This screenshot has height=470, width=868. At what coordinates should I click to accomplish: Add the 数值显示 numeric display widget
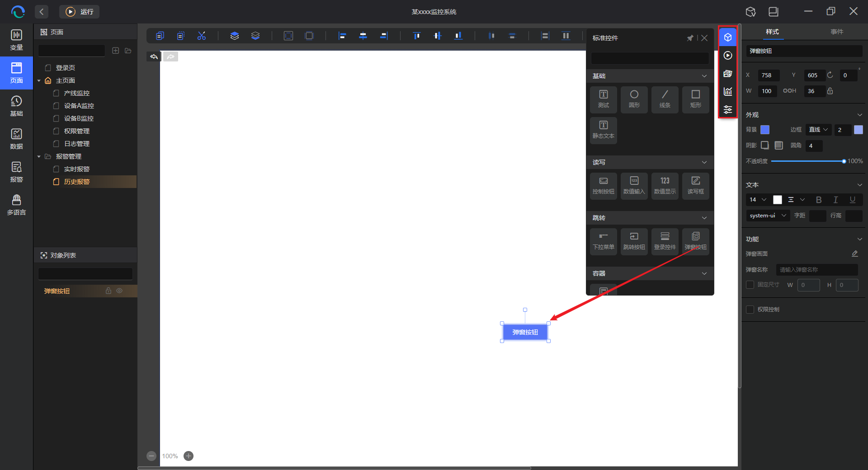click(665, 186)
